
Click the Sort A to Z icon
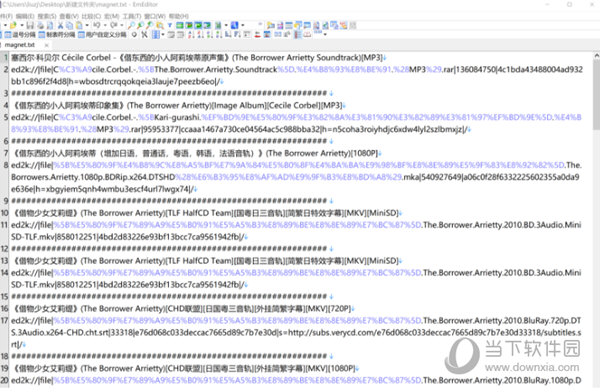(191, 34)
